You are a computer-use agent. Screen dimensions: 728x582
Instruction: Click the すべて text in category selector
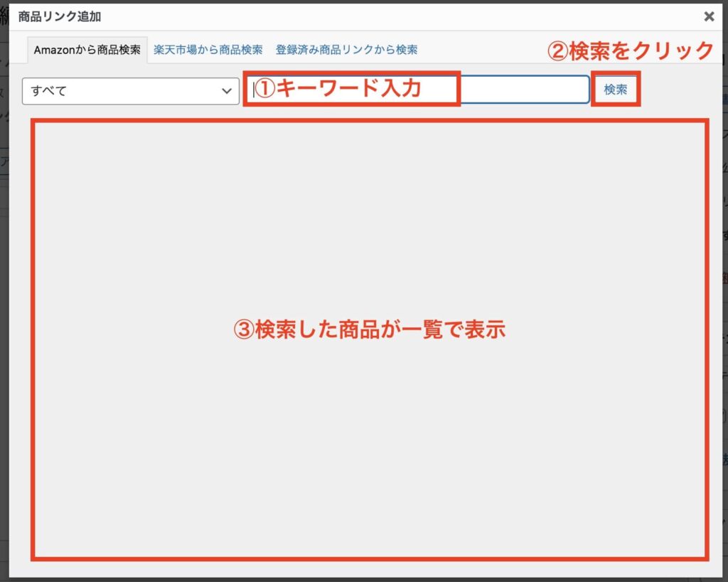48,91
